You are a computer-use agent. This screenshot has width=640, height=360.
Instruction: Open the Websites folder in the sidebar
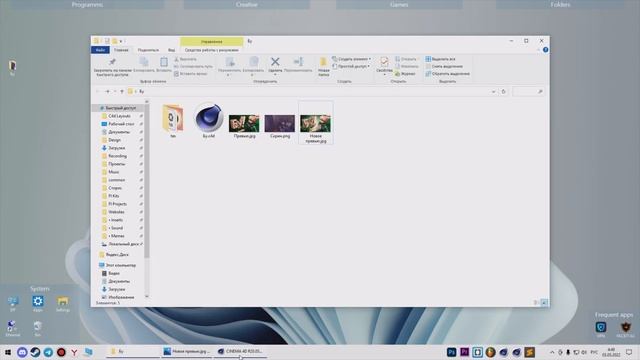pos(116,212)
